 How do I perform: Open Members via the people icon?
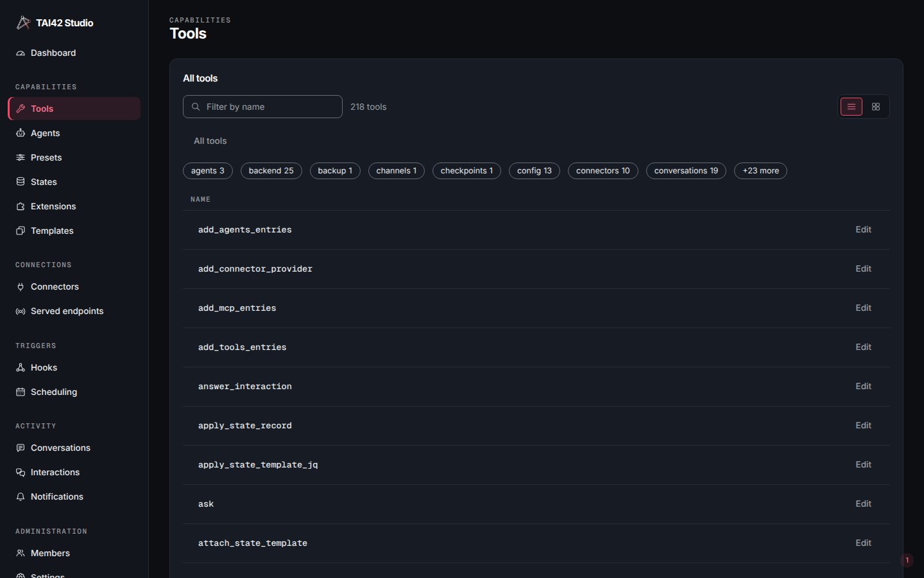(x=21, y=553)
